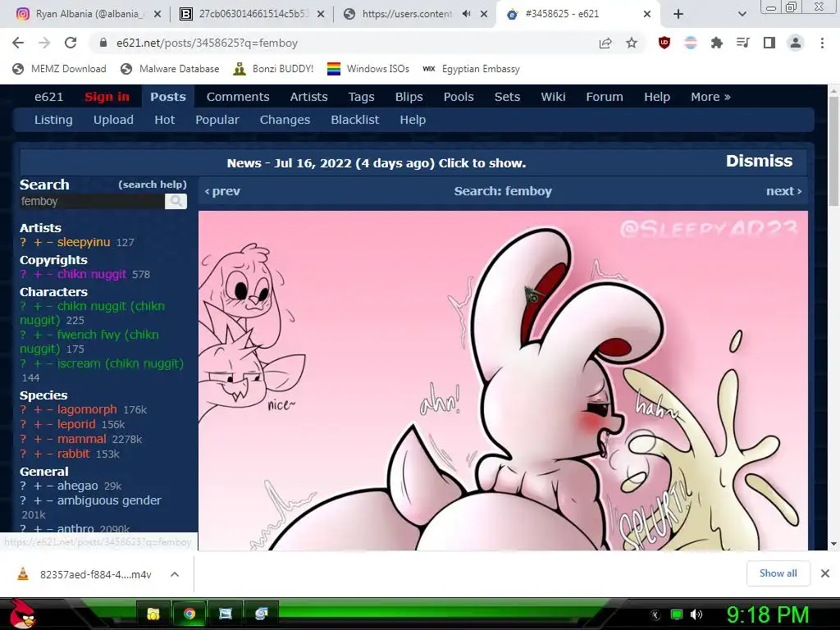Open the share icon in the address bar
This screenshot has width=840, height=630.
[x=605, y=43]
